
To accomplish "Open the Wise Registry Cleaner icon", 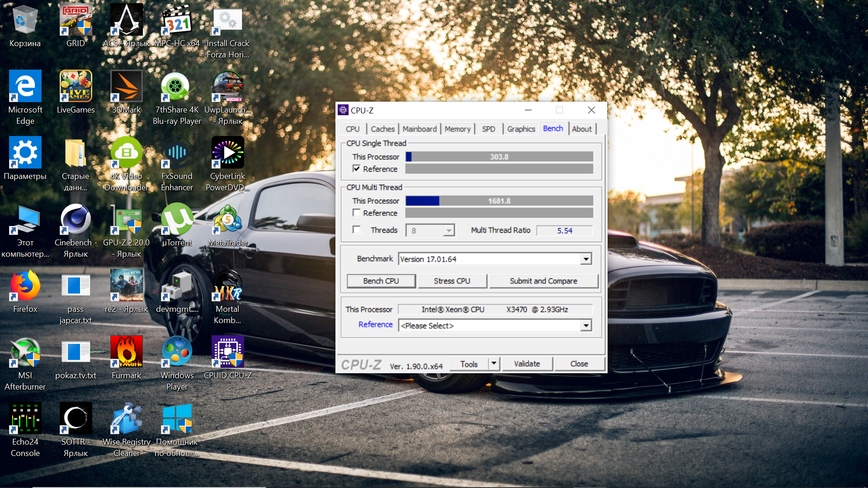I will tap(126, 419).
